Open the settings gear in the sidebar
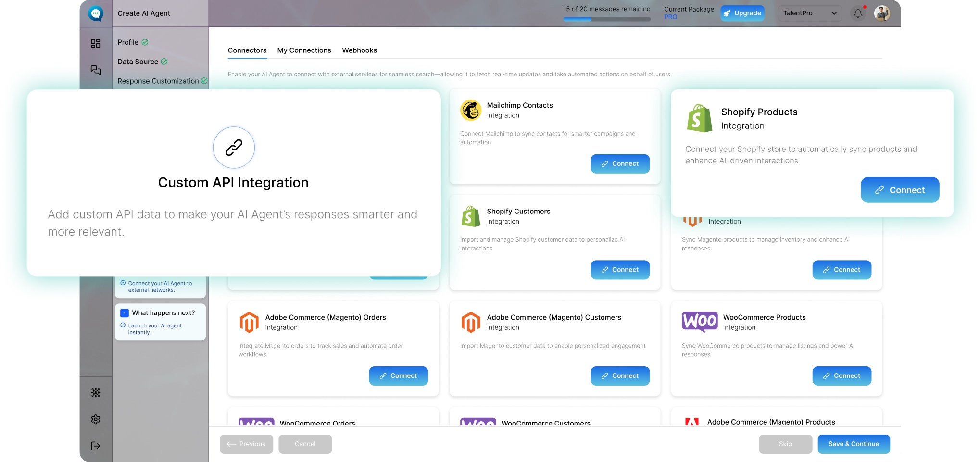 pos(96,419)
